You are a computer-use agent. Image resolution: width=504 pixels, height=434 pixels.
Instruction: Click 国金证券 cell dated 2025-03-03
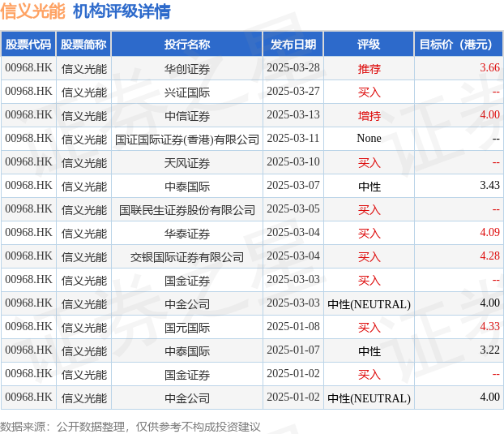187,280
